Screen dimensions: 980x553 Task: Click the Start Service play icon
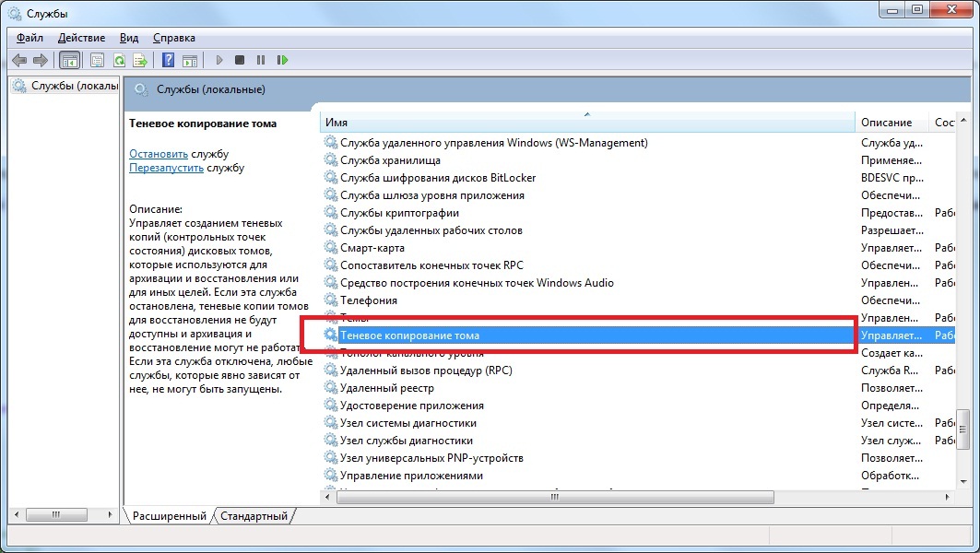[219, 60]
